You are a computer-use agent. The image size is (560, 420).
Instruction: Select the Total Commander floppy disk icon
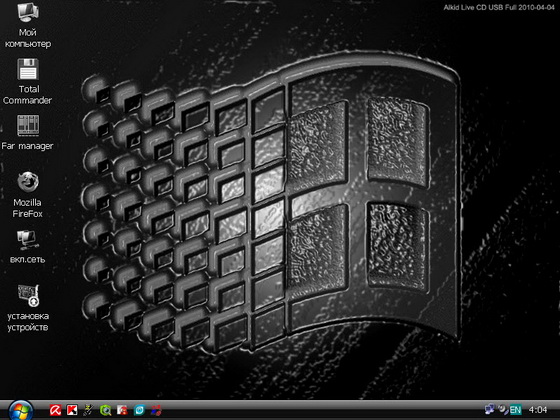28,69
